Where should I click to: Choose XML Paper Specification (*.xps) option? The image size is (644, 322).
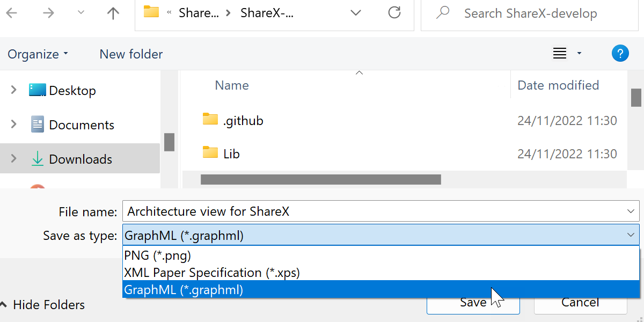coord(211,273)
